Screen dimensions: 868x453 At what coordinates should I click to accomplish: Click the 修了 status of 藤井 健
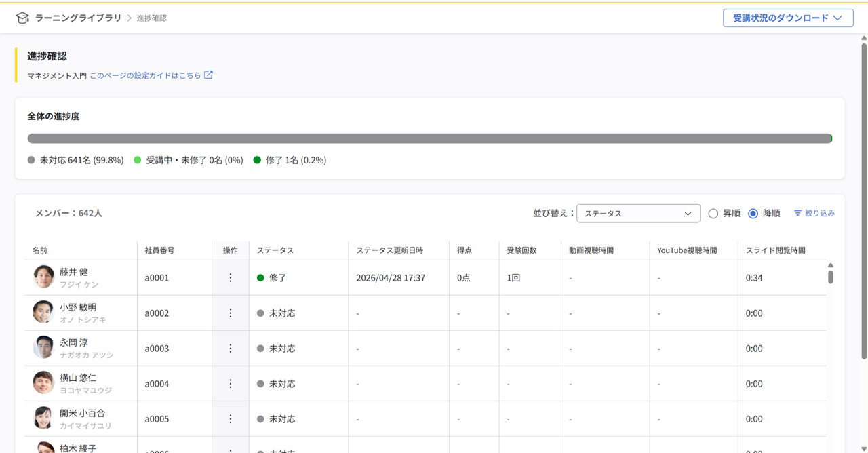point(272,278)
